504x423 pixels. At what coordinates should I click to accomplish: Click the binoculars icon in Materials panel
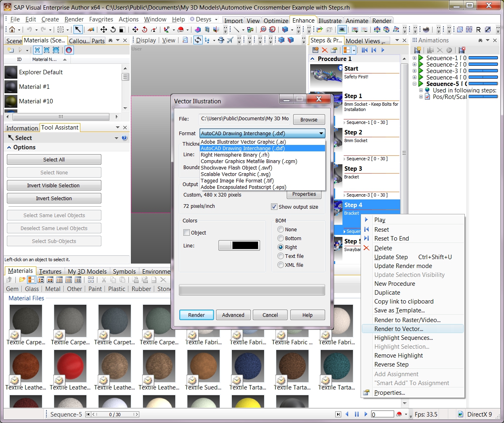110,40
